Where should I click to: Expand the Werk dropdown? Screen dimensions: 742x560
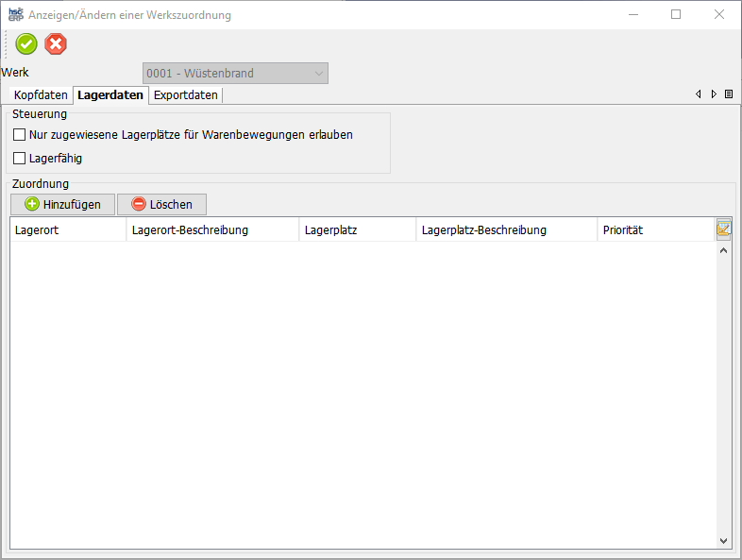319,74
